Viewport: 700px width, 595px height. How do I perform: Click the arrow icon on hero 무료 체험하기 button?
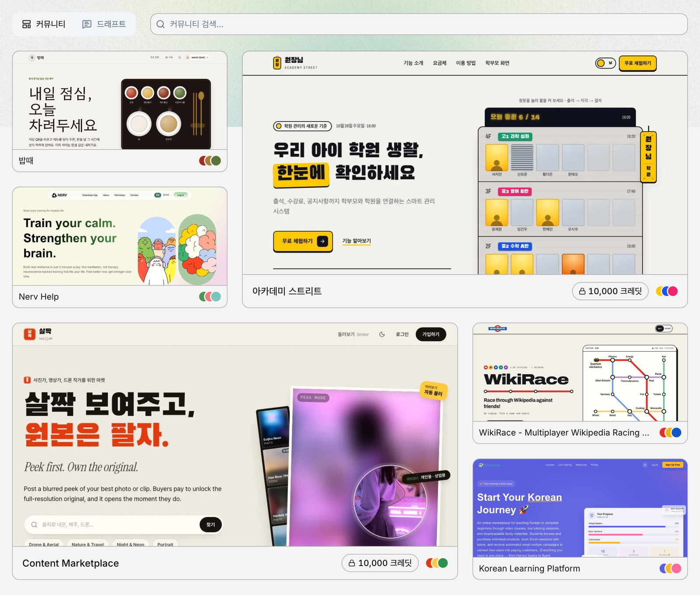pos(322,241)
